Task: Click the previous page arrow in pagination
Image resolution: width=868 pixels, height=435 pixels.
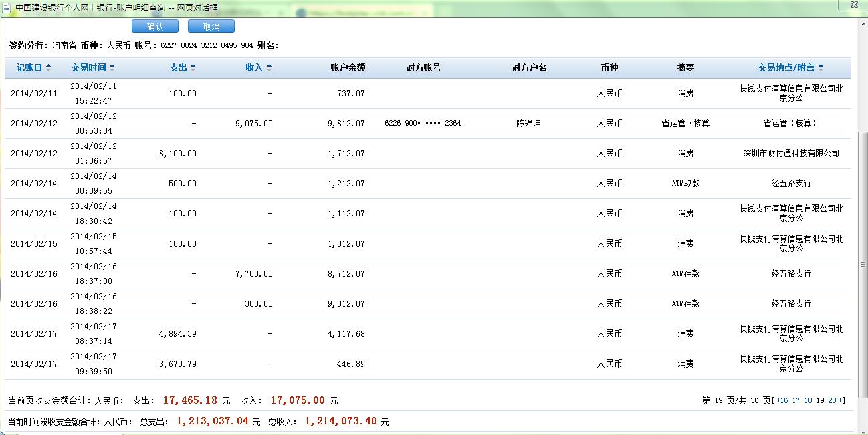Action: pyautogui.click(x=777, y=401)
